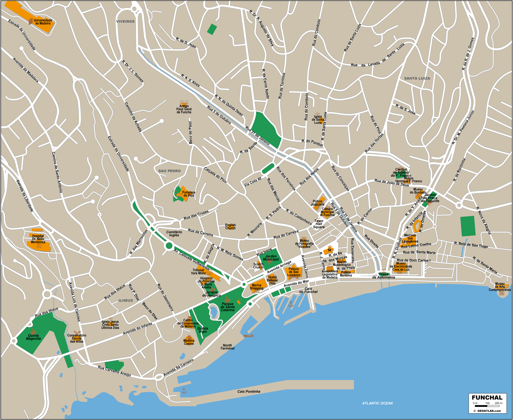
Task: Click the FUNCHAL title in legend box
Action: point(487,398)
